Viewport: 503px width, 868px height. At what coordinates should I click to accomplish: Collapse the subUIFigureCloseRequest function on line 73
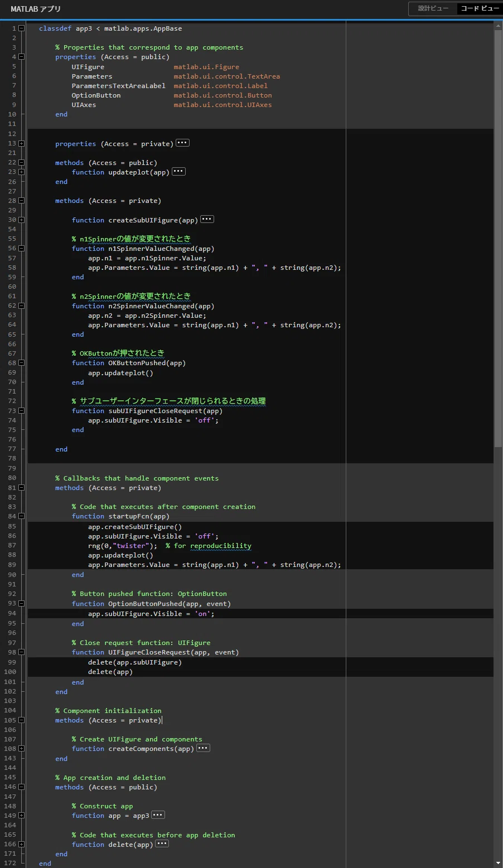click(x=22, y=410)
